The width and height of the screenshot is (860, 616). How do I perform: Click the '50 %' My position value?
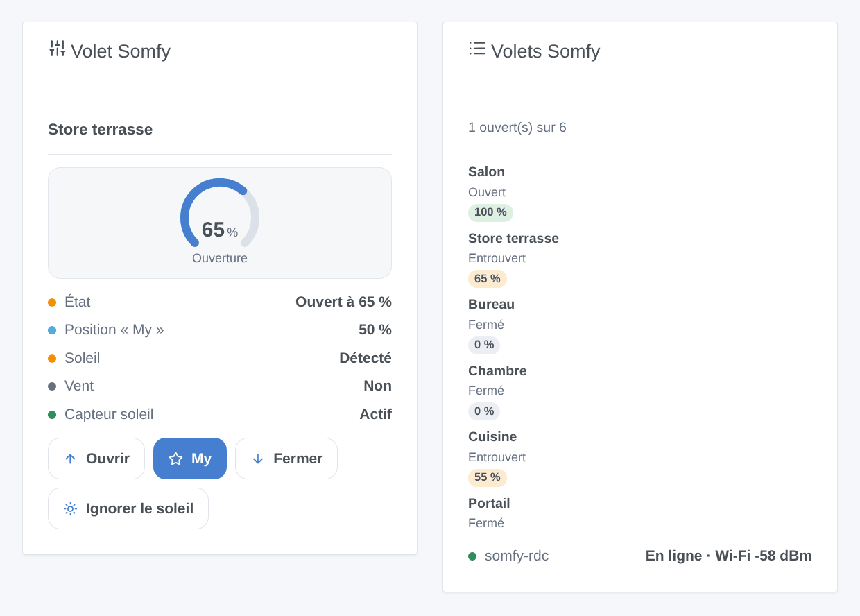[375, 330]
